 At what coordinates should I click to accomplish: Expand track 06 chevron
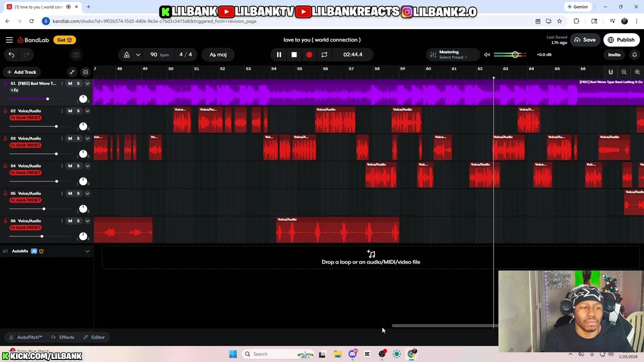(87, 221)
